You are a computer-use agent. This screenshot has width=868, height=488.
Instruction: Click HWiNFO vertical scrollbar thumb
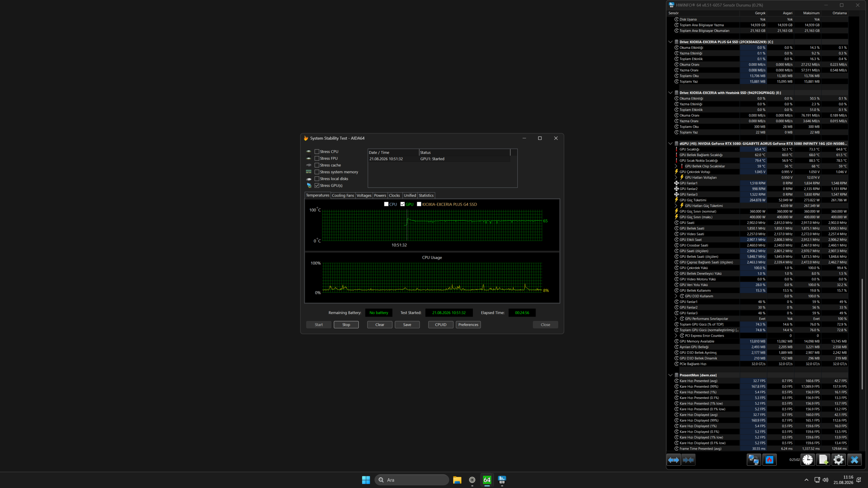coord(862,334)
